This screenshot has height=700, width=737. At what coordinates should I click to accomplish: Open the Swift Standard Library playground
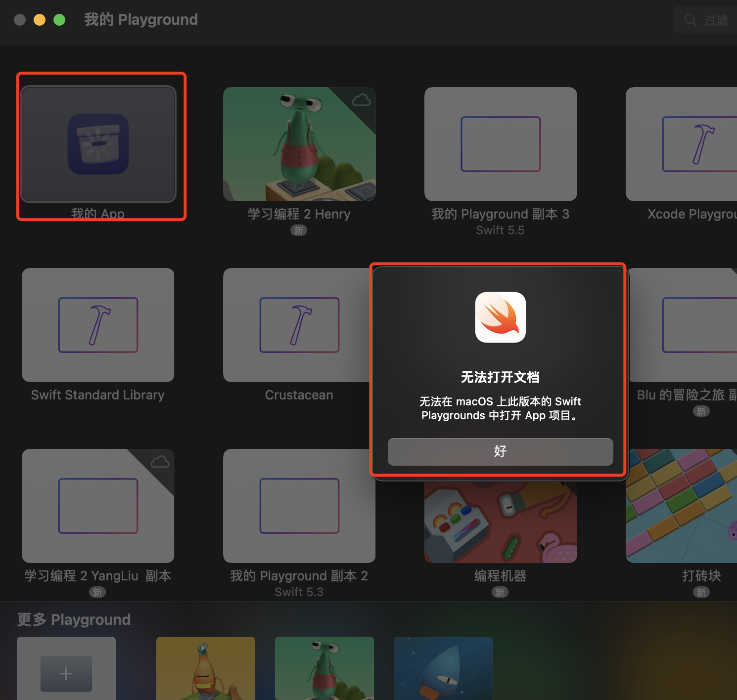click(98, 325)
